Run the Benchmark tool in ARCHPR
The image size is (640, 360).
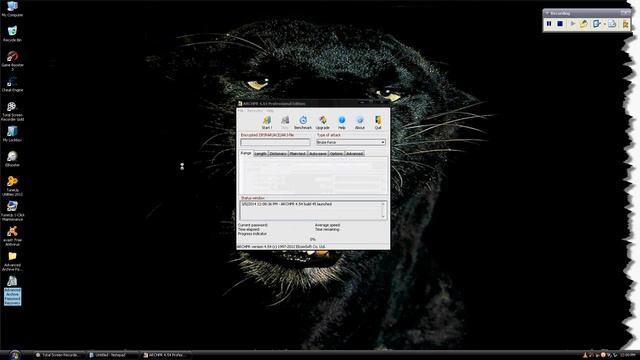303,122
